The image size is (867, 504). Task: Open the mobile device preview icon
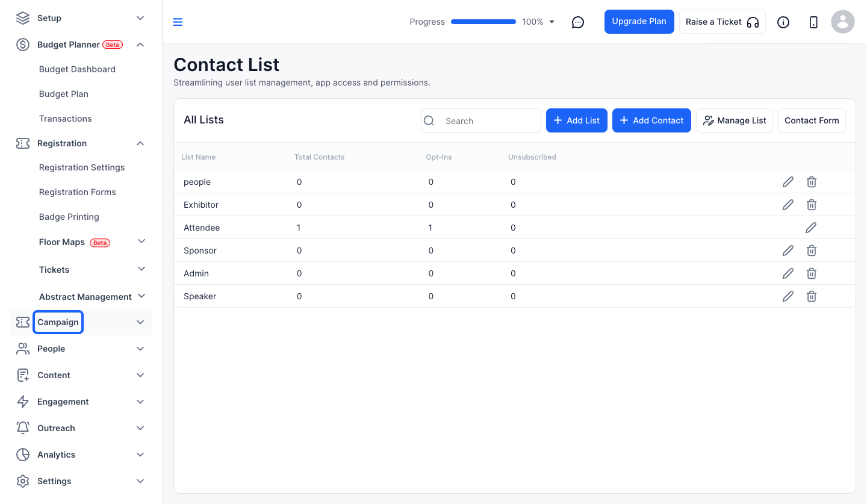(813, 22)
